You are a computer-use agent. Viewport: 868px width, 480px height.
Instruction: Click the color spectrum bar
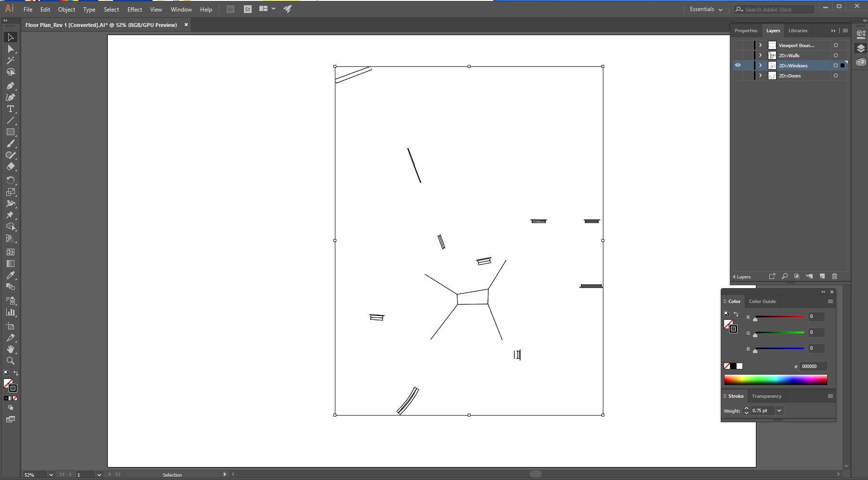point(776,380)
